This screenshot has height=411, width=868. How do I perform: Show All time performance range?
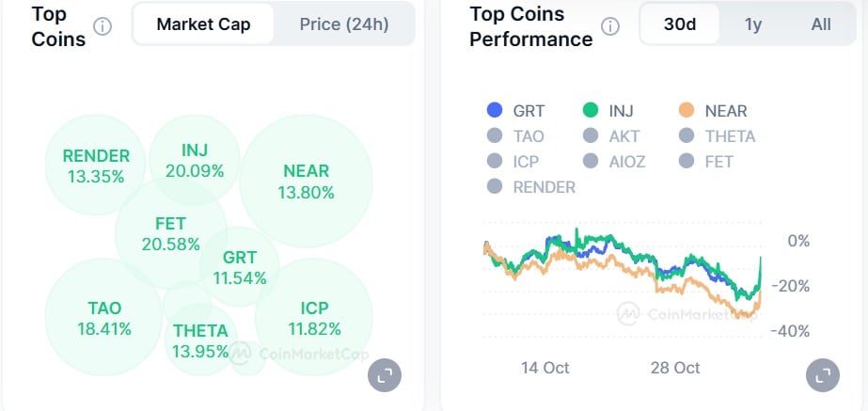point(821,24)
